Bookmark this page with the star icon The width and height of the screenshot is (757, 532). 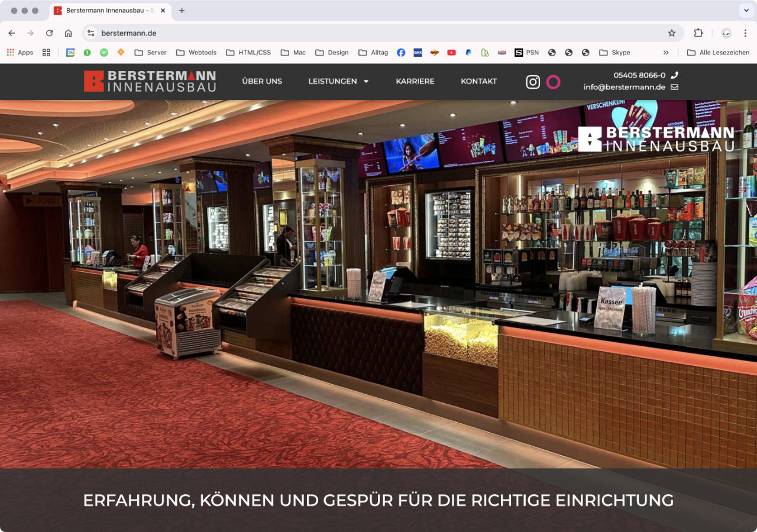pos(671,33)
